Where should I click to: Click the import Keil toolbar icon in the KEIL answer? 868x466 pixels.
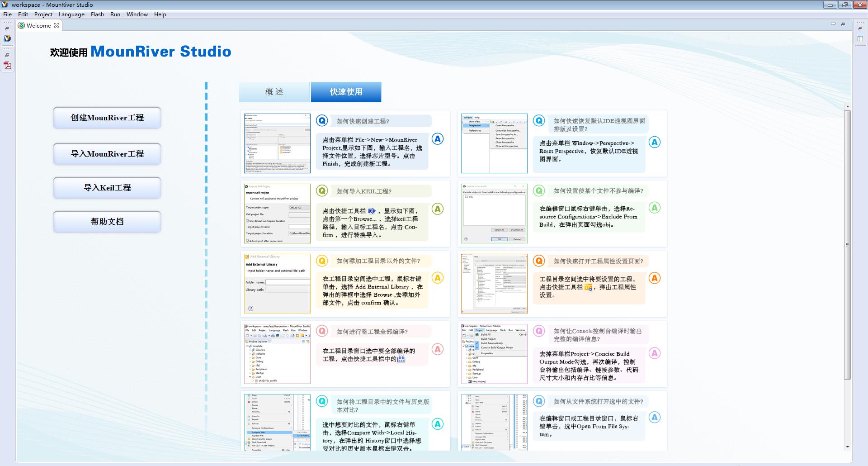[372, 211]
